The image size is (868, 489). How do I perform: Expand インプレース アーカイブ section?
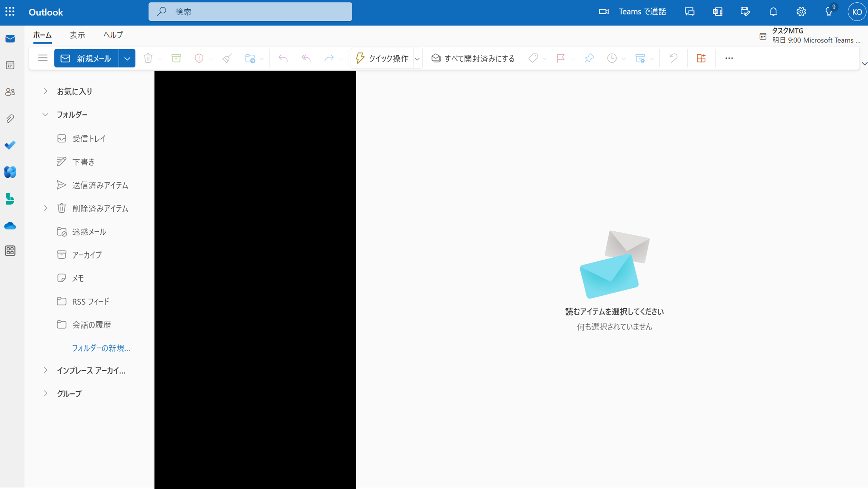(x=45, y=370)
